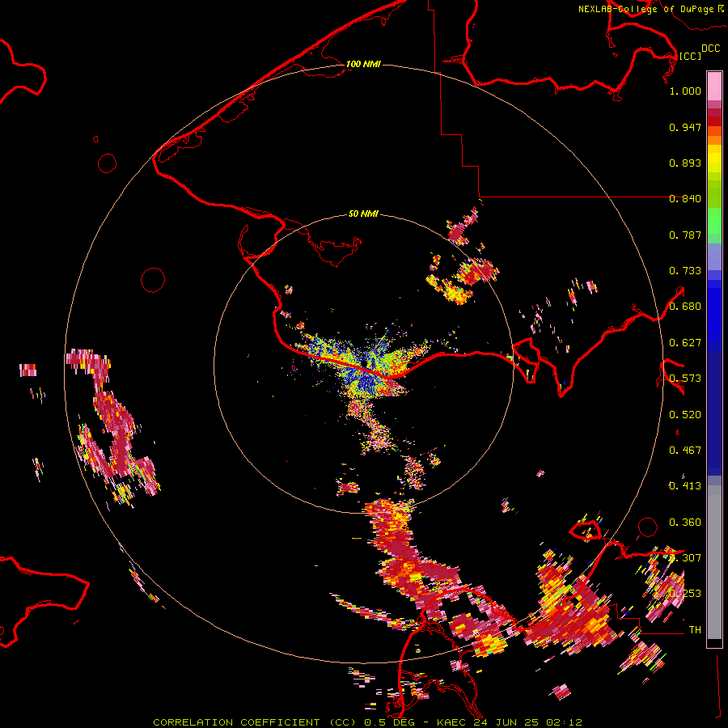The height and width of the screenshot is (728, 728).
Task: Click the 0.253 scale value
Action: [x=685, y=594]
